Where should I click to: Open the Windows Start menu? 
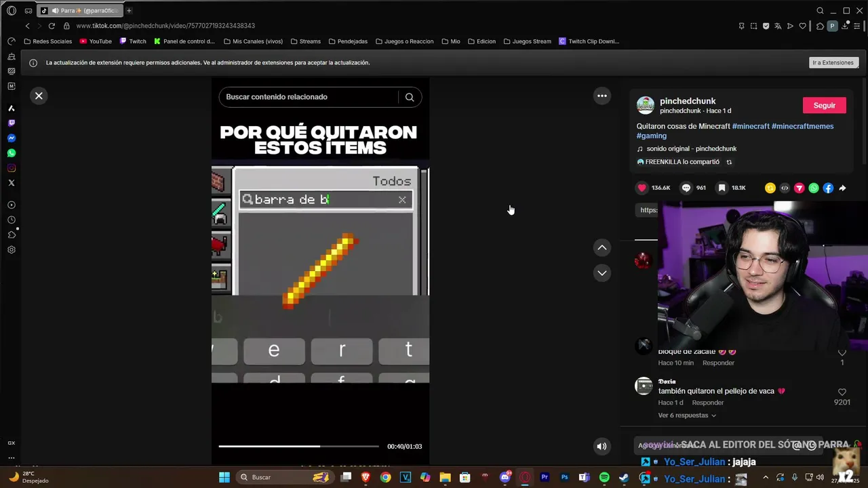pyautogui.click(x=224, y=477)
